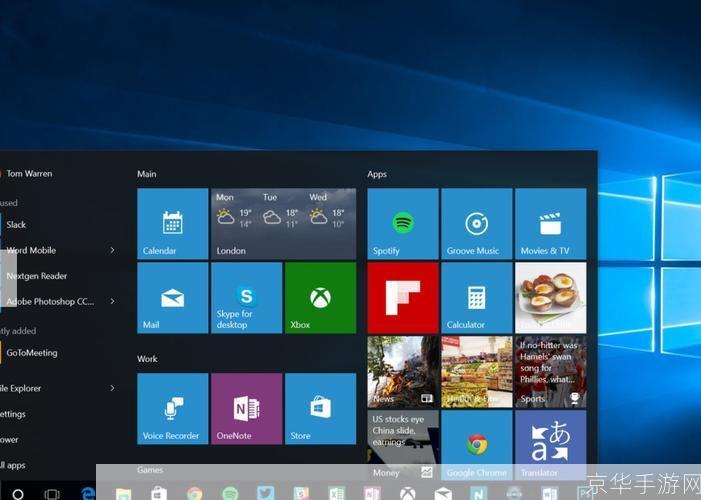Open the London weather tile
Screen dimensions: 701x500
point(283,224)
